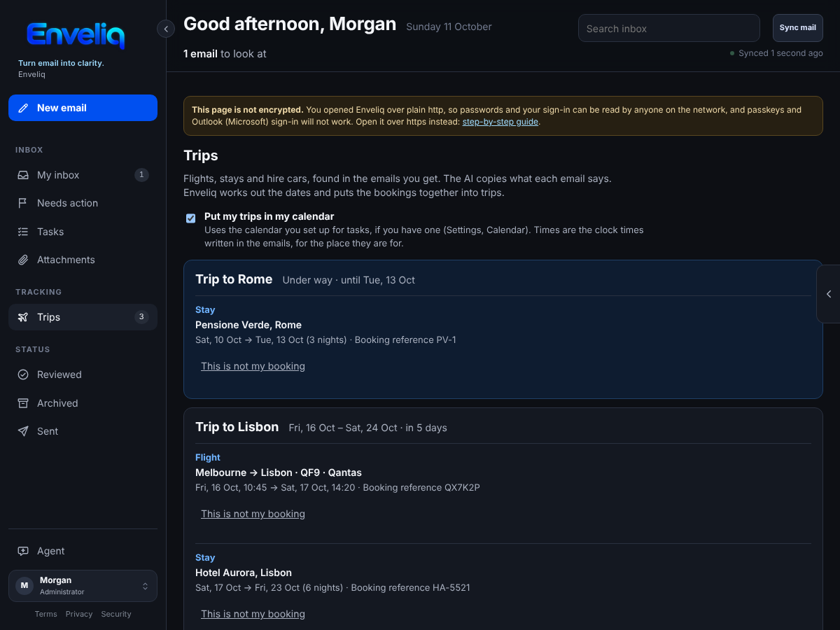Click the Needs action flag icon
Image resolution: width=840 pixels, height=630 pixels.
[x=23, y=203]
